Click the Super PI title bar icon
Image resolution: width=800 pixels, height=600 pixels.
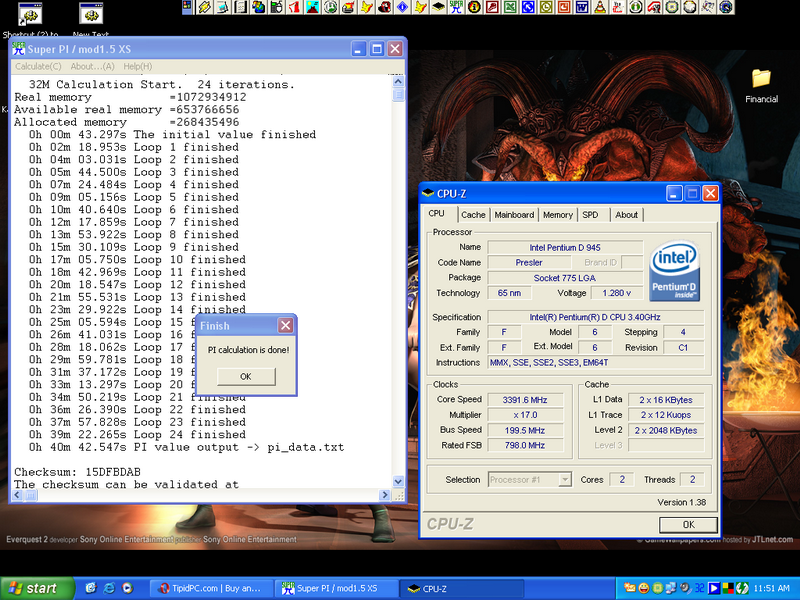(x=18, y=48)
